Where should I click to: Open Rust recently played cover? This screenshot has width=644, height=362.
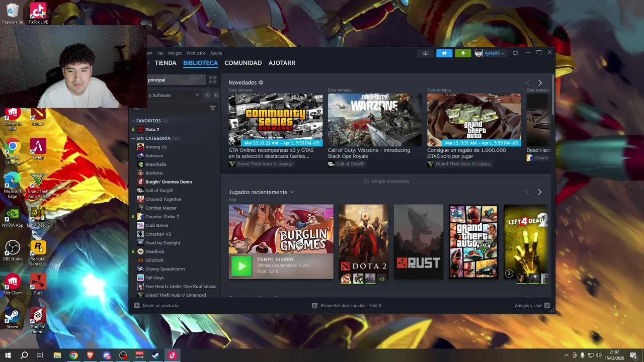[419, 242]
